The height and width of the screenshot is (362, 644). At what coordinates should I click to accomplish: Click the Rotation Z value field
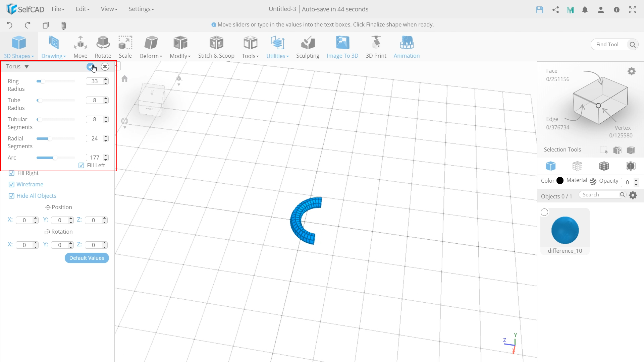click(x=93, y=245)
